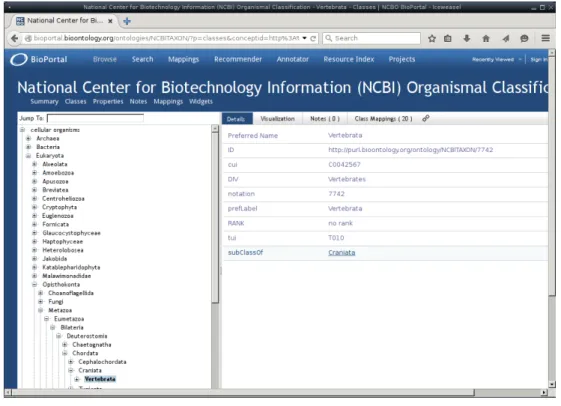Image resolution: width=561 pixels, height=406 pixels.
Task: Open the Resource Index page
Action: (x=349, y=59)
